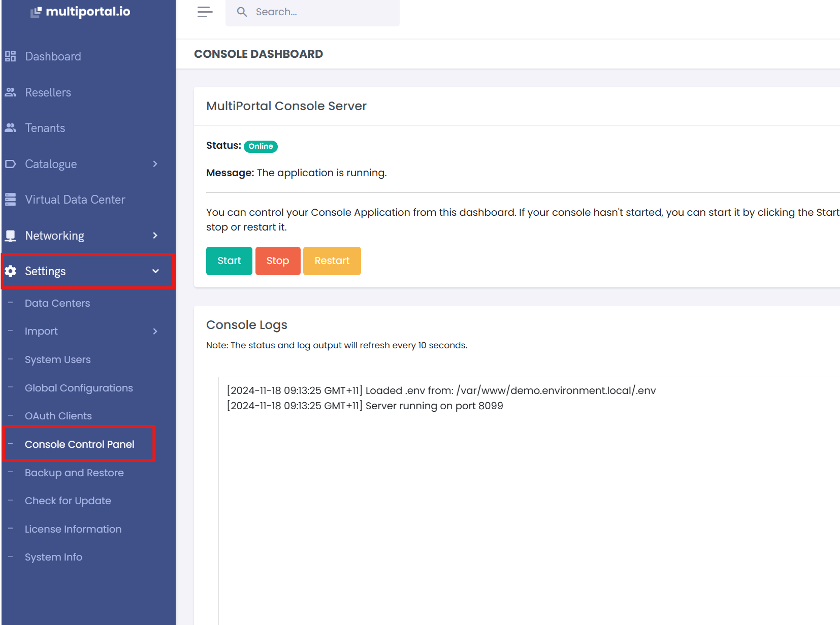The height and width of the screenshot is (625, 840).
Task: Go to Tenants in the sidebar
Action: coord(45,128)
